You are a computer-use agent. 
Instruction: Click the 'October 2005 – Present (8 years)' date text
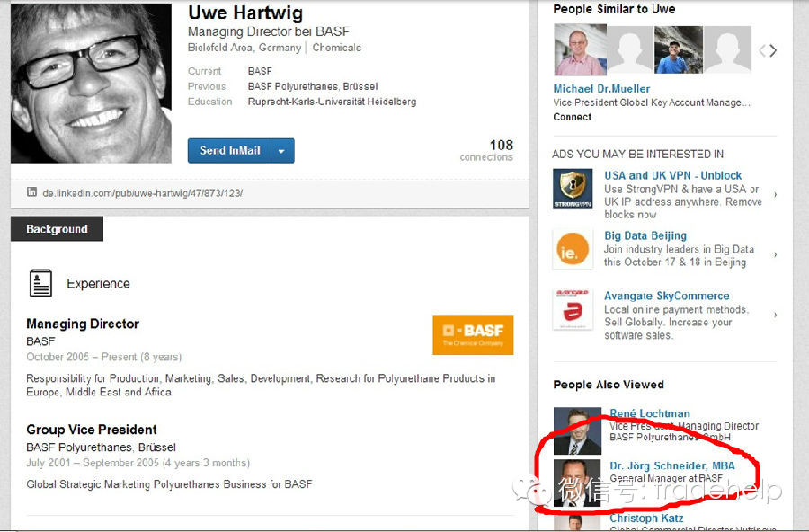[x=103, y=357]
